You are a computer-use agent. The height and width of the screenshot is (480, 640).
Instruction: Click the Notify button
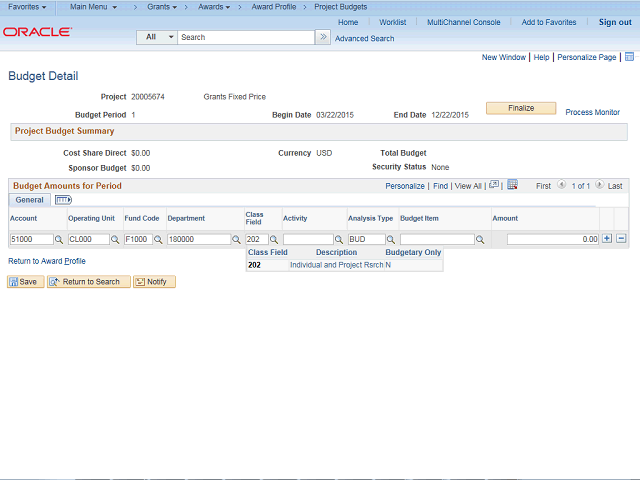coord(154,282)
